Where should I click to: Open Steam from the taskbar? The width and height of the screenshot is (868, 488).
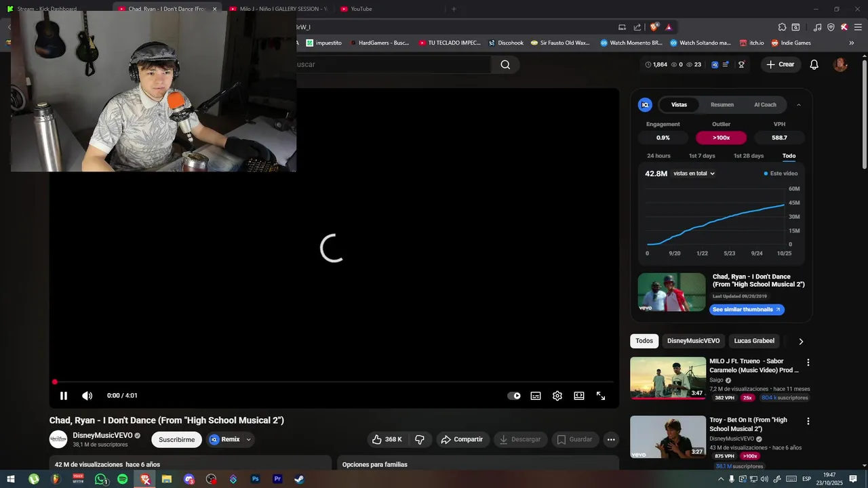click(299, 479)
